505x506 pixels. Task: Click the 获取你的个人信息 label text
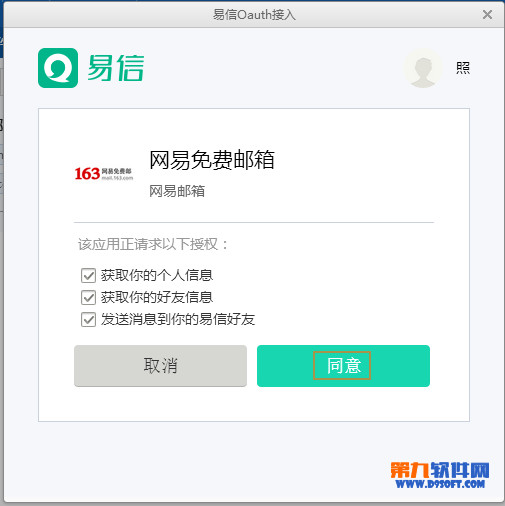tap(157, 276)
